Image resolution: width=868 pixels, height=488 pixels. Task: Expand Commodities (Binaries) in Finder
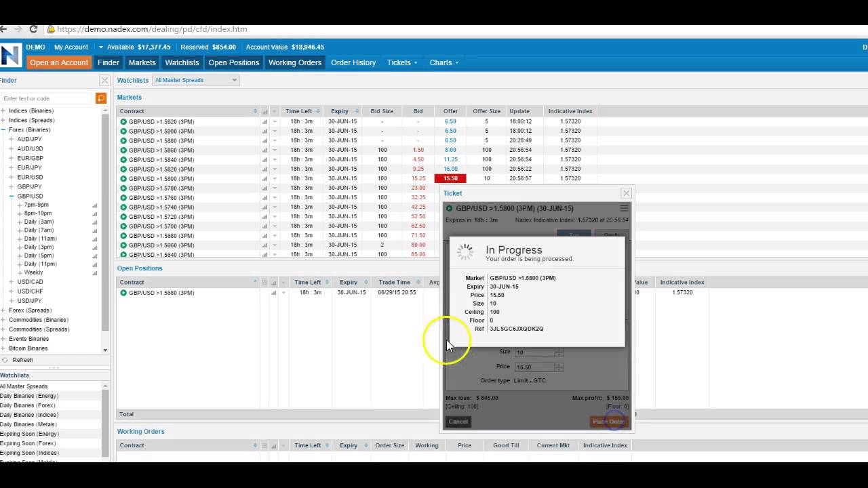pyautogui.click(x=3, y=320)
